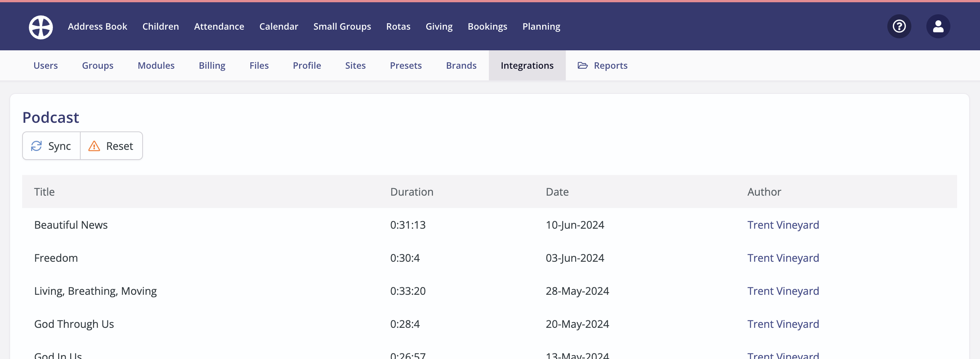Viewport: 980px width, 359px height.
Task: Open the Modules tab
Action: coord(156,65)
